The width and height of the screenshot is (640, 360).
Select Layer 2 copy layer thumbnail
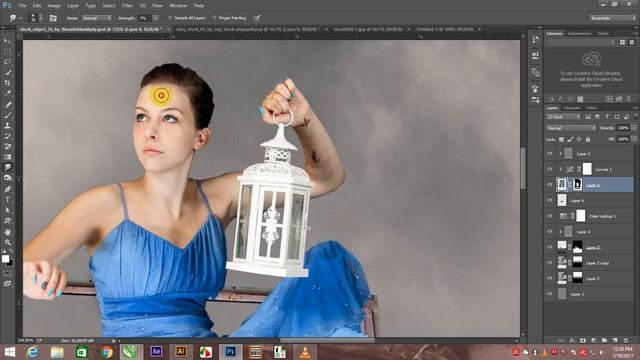click(562, 263)
